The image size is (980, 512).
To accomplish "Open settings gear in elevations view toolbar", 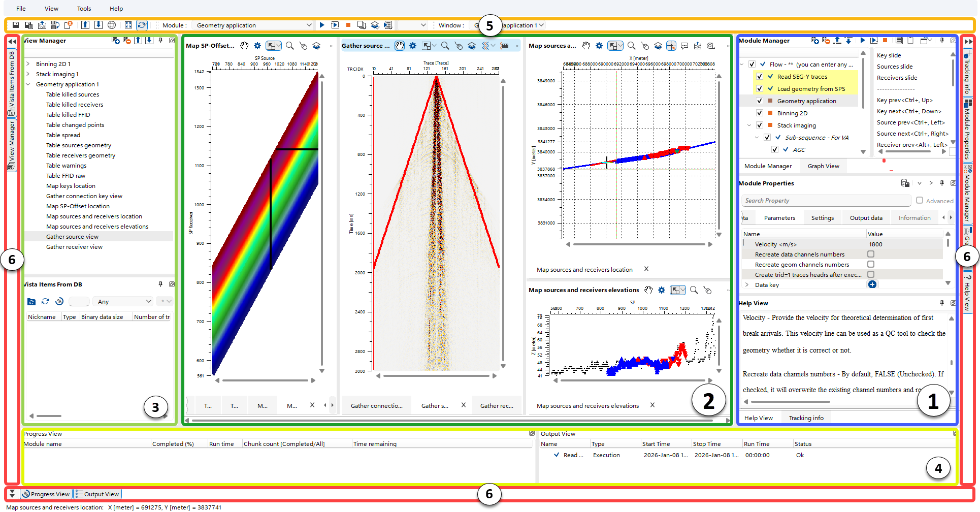I will (x=662, y=290).
